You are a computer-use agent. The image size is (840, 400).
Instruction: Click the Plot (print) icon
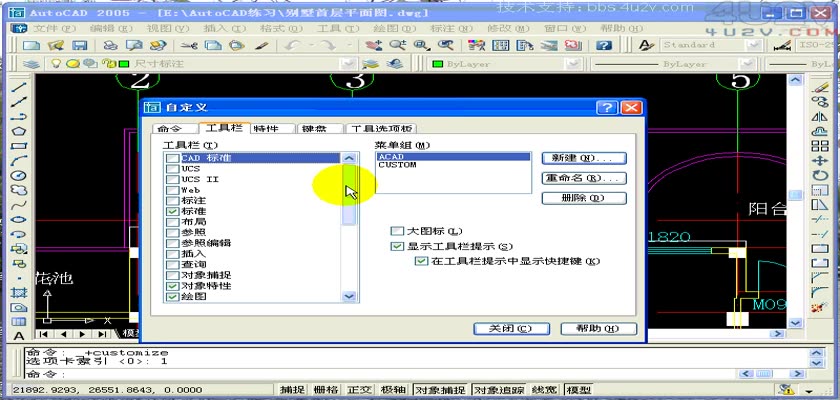[x=110, y=46]
